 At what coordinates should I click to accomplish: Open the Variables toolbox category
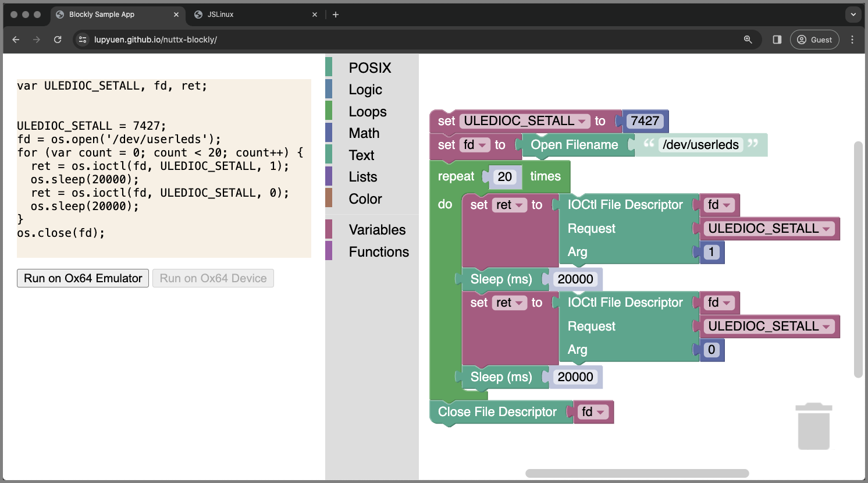click(x=377, y=230)
